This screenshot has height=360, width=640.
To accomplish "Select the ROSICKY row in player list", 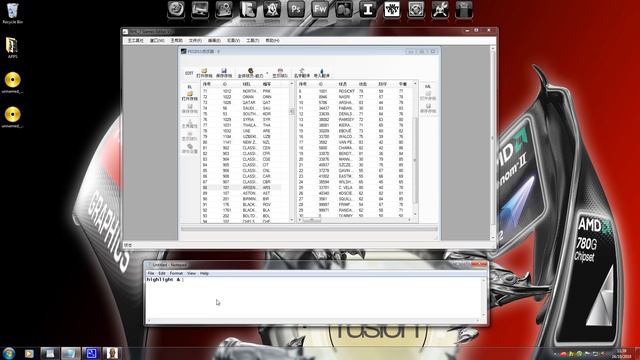I will [x=354, y=91].
